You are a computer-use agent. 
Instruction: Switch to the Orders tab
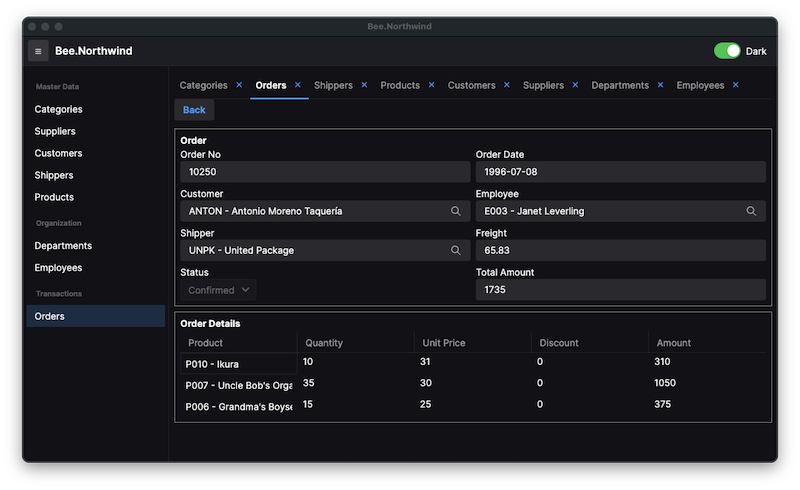[x=271, y=85]
